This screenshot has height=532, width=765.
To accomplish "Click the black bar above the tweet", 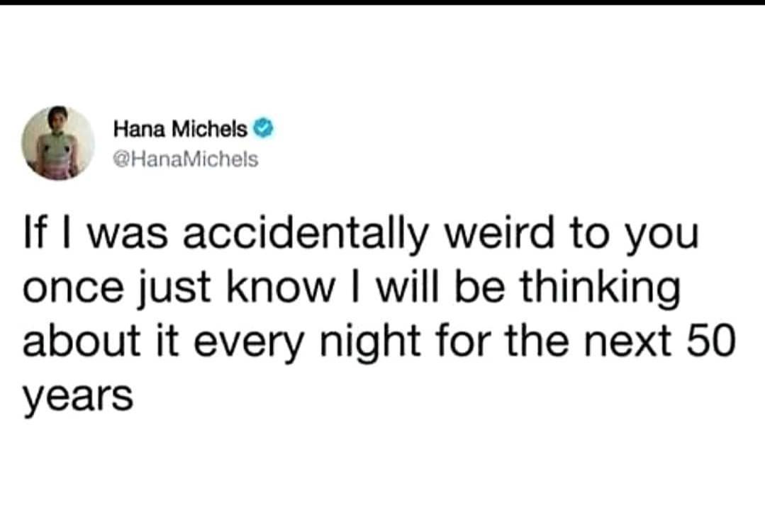I will (382, 3).
